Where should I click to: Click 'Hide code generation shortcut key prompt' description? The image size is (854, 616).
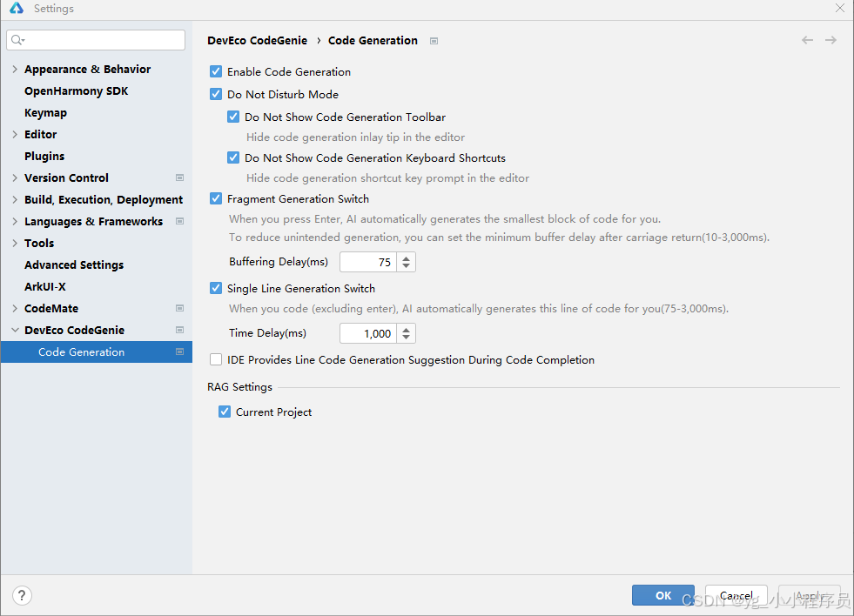387,178
